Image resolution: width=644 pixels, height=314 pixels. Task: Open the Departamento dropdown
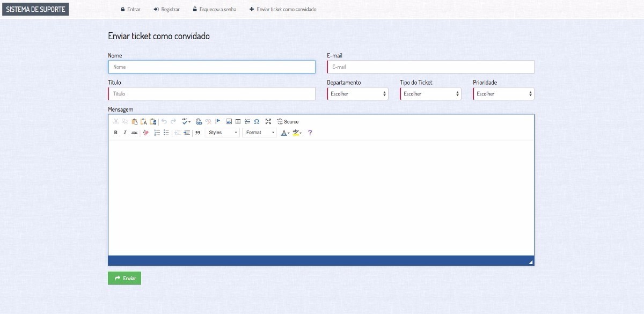[357, 94]
